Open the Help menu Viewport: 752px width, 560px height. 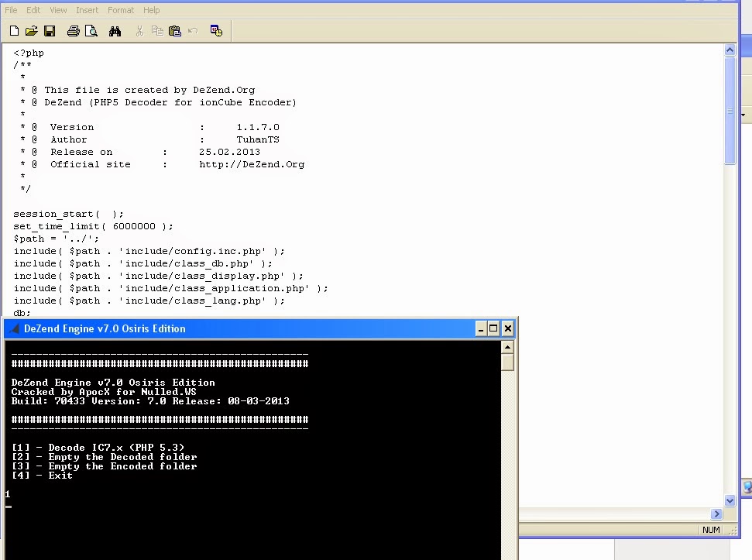151,10
